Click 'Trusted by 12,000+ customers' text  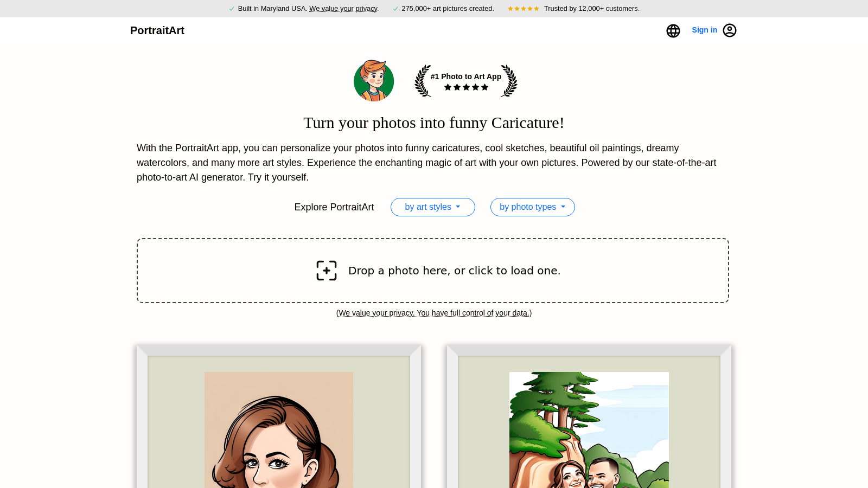[592, 9]
